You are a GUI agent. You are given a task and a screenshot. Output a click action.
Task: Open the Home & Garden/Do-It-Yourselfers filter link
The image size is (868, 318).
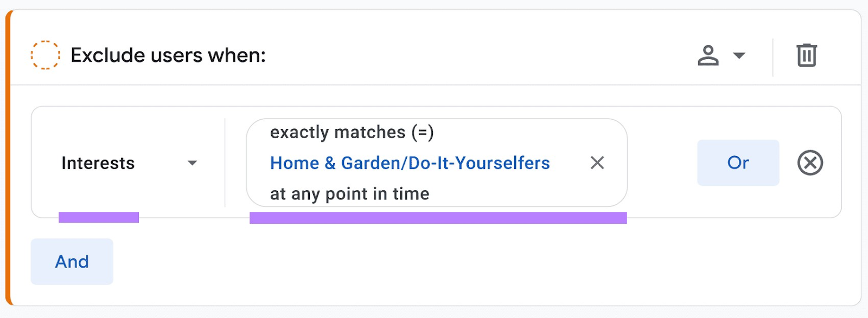pyautogui.click(x=410, y=163)
